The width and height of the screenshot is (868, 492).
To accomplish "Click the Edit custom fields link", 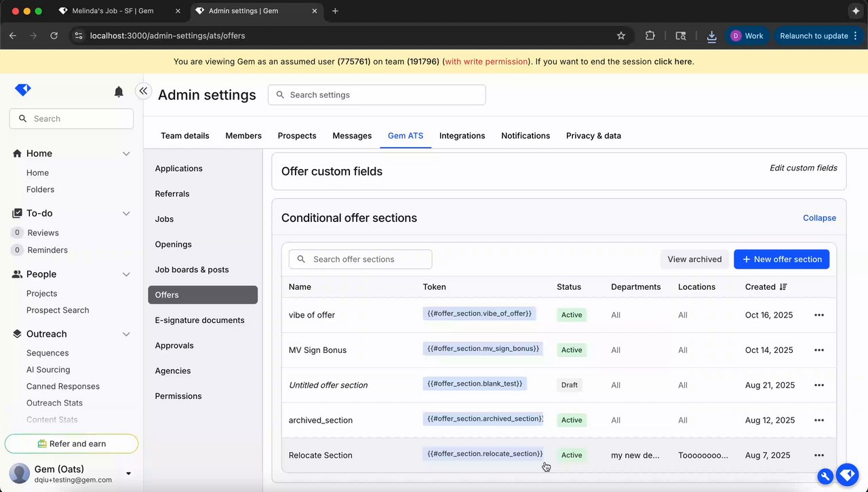I will [x=803, y=168].
